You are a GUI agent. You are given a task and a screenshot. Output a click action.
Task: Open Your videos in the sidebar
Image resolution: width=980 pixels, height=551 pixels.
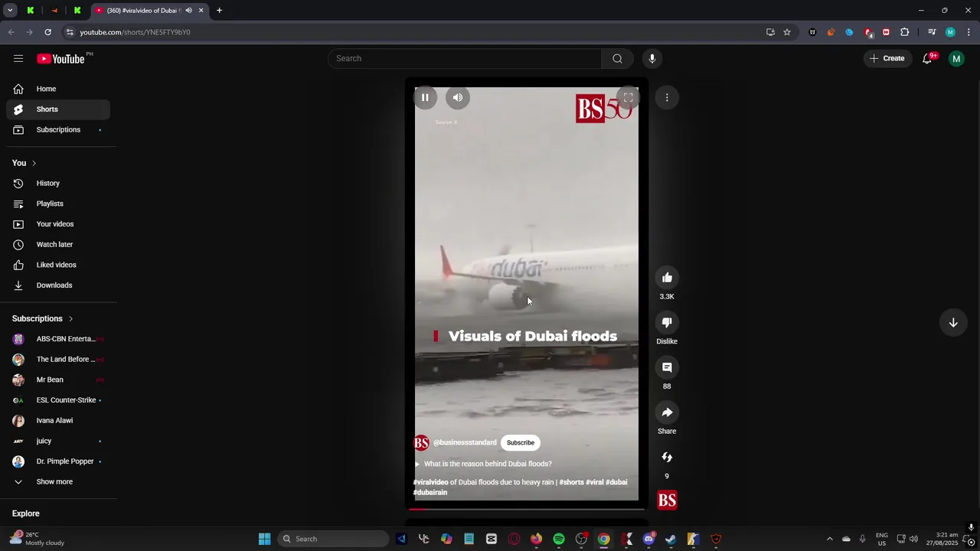pos(58,223)
